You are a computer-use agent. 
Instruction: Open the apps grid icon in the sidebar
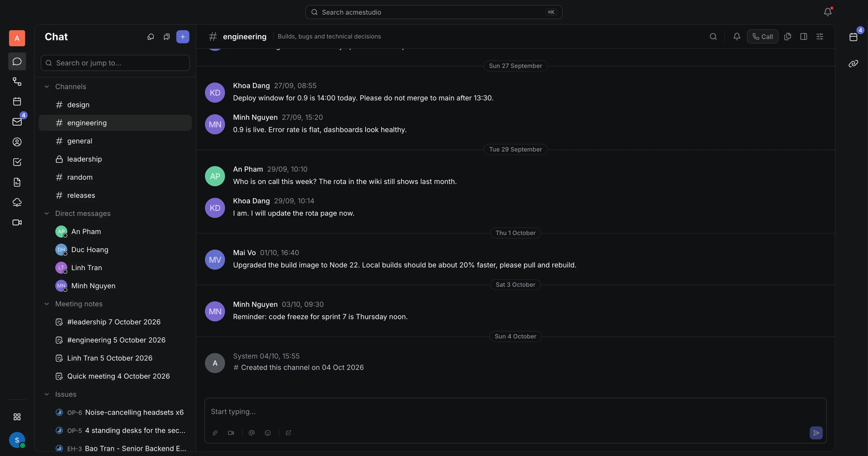tap(17, 417)
